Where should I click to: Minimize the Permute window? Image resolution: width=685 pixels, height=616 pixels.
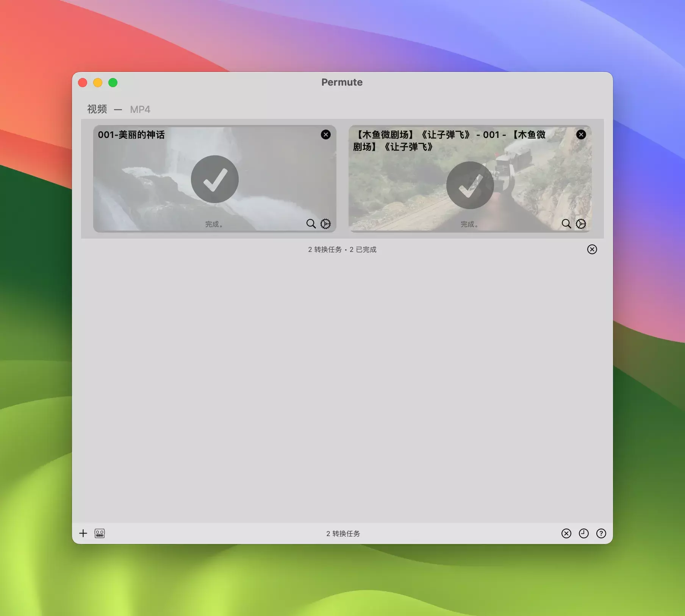click(98, 83)
